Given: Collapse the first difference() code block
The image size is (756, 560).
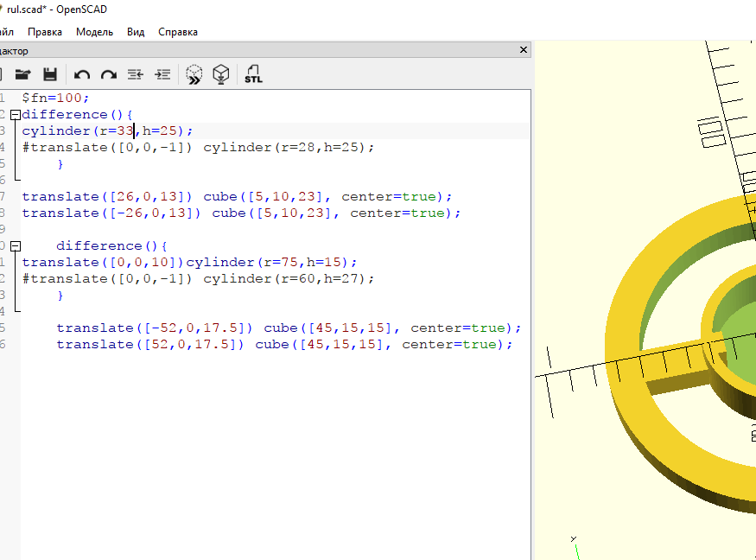Looking at the screenshot, I should (x=16, y=115).
